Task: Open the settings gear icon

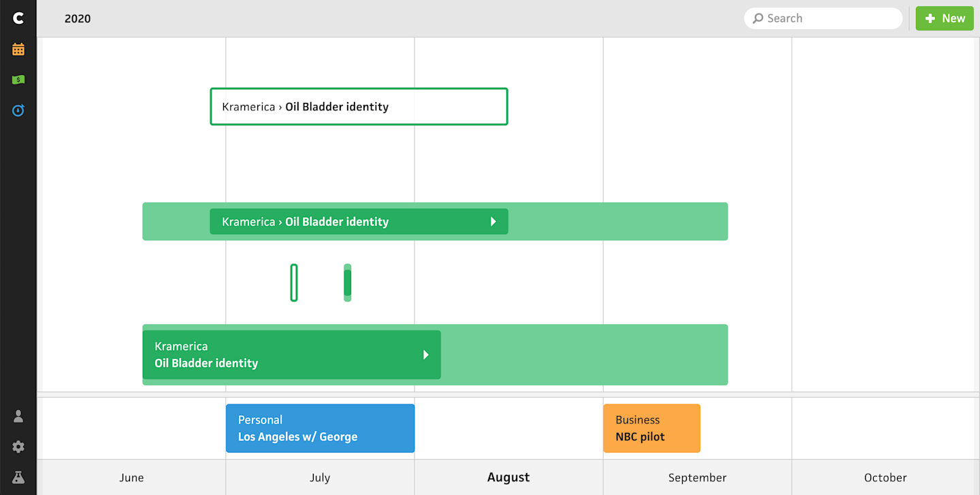Action: 18,447
